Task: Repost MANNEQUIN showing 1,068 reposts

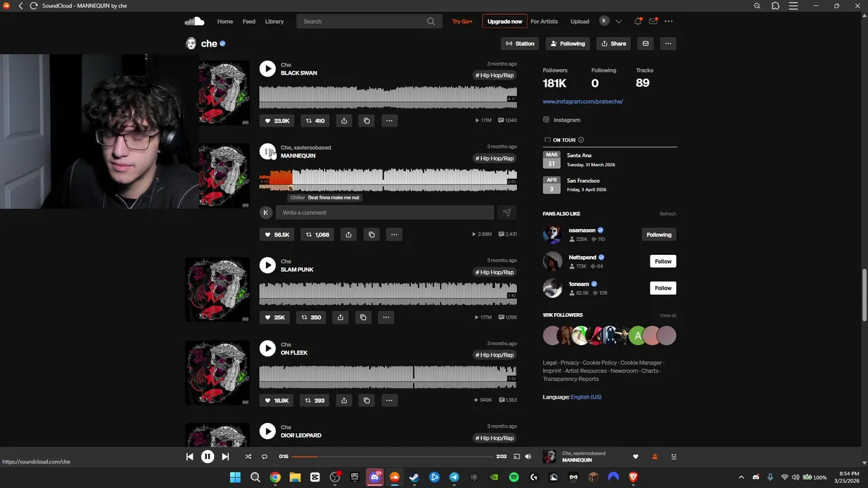Action: (317, 235)
